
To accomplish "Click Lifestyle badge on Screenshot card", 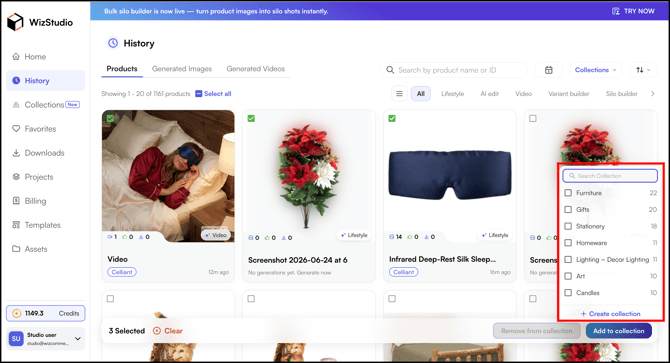I will click(x=355, y=235).
